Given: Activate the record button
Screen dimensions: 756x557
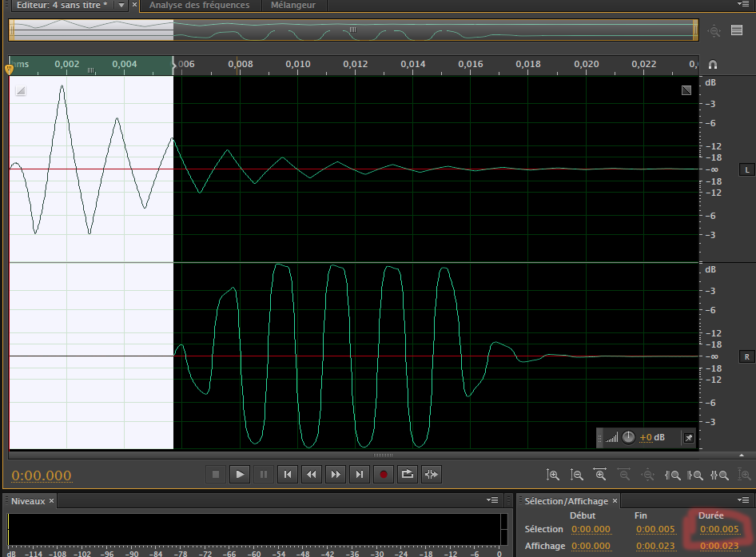Looking at the screenshot, I should click(383, 474).
